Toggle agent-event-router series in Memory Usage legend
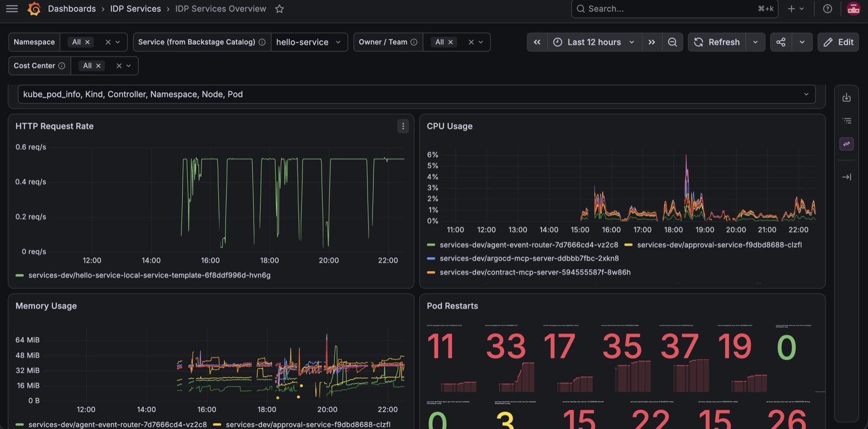The height and width of the screenshot is (429, 868). [x=117, y=424]
